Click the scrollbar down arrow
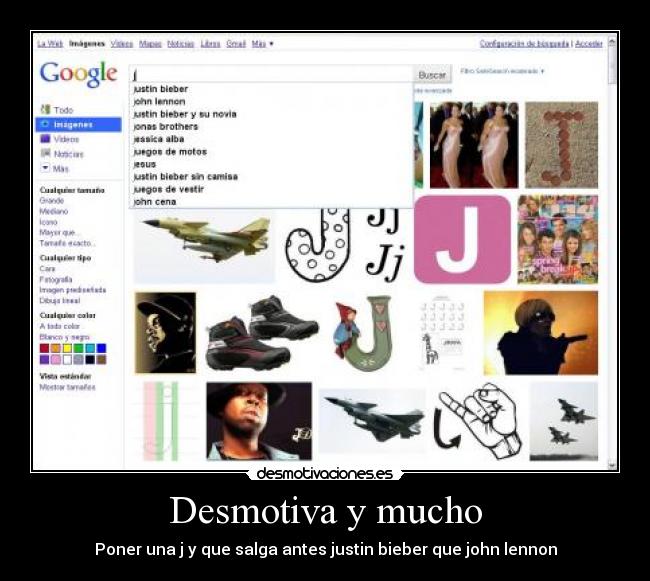 pyautogui.click(x=612, y=465)
